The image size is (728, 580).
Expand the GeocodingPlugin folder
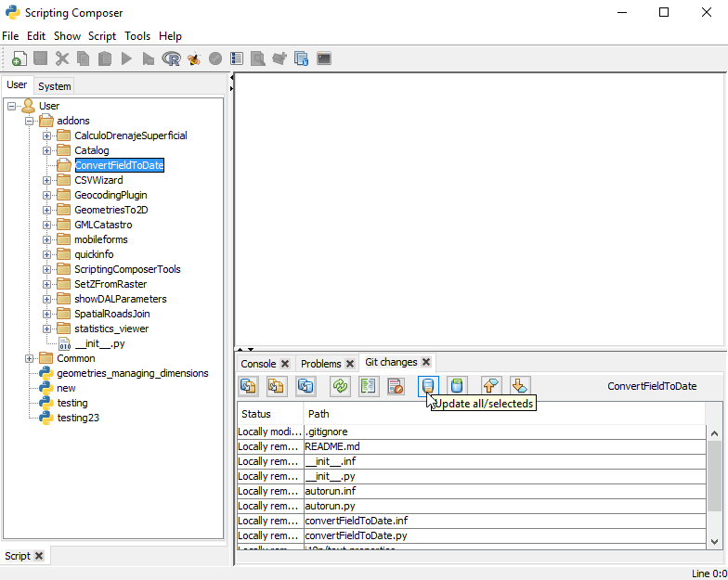(47, 195)
